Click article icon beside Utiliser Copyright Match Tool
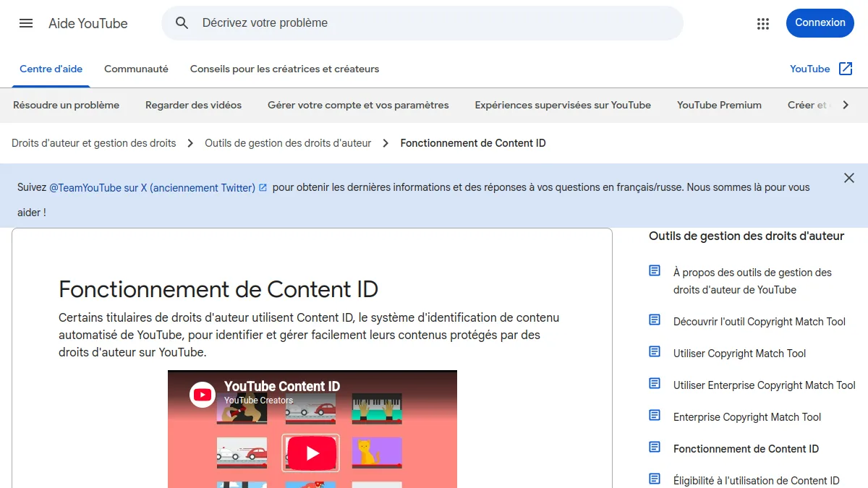 (655, 351)
